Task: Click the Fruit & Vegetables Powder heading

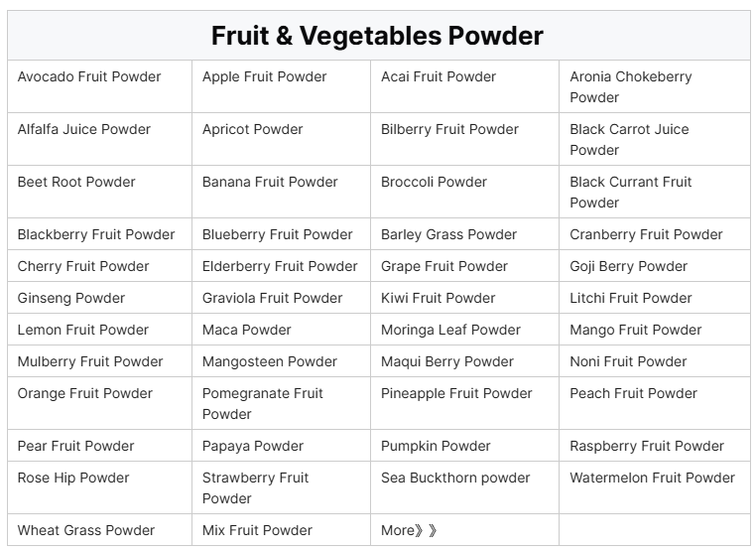Action: pyautogui.click(x=377, y=36)
